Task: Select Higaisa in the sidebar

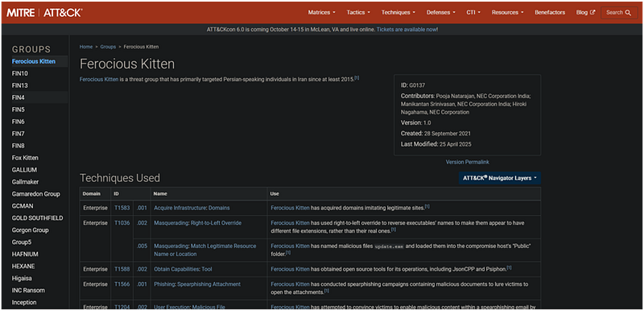Action: (22, 278)
